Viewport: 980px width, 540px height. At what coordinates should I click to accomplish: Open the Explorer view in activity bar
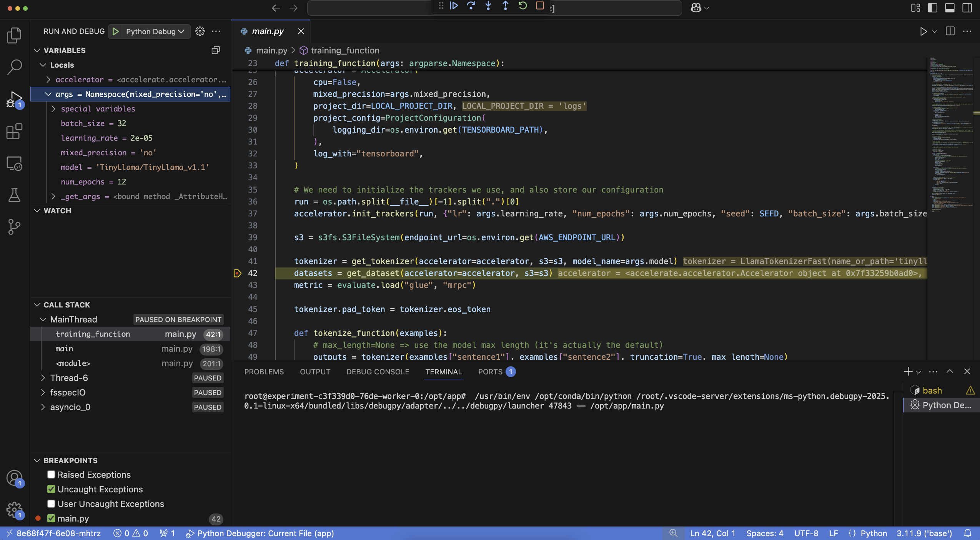click(x=14, y=35)
